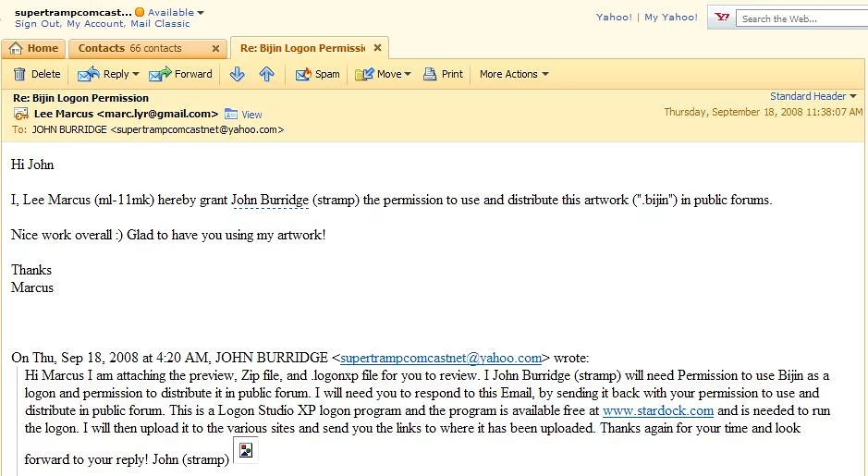Go to previous message with up arrow
The height and width of the screenshot is (476, 868).
[x=267, y=74]
